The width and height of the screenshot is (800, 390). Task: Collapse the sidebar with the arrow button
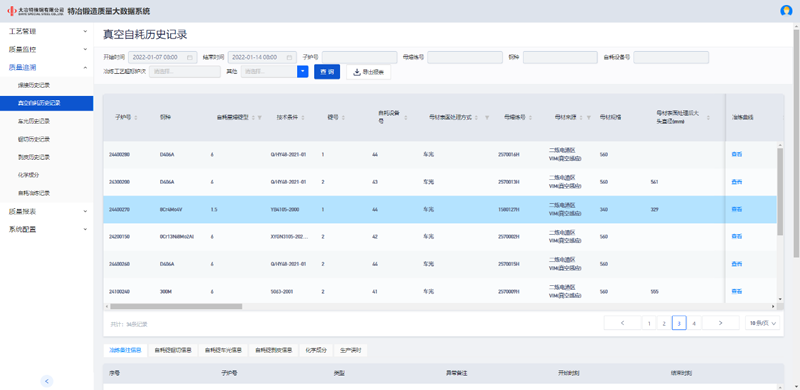46,381
